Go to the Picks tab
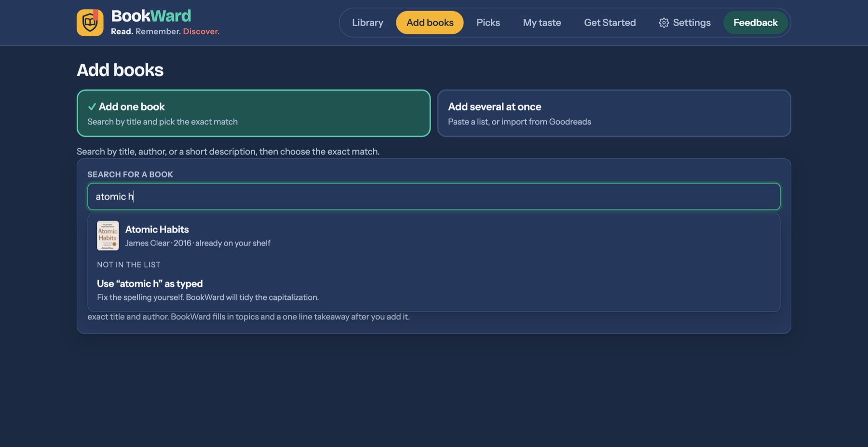 [x=488, y=23]
